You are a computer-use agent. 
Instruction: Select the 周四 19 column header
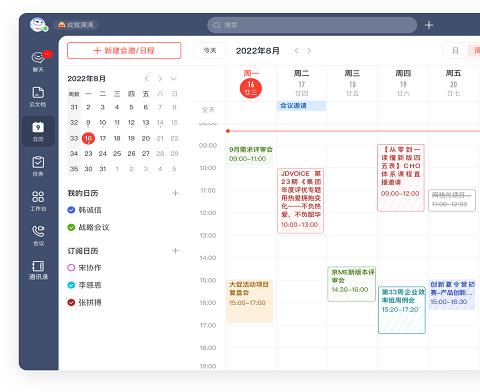click(403, 83)
